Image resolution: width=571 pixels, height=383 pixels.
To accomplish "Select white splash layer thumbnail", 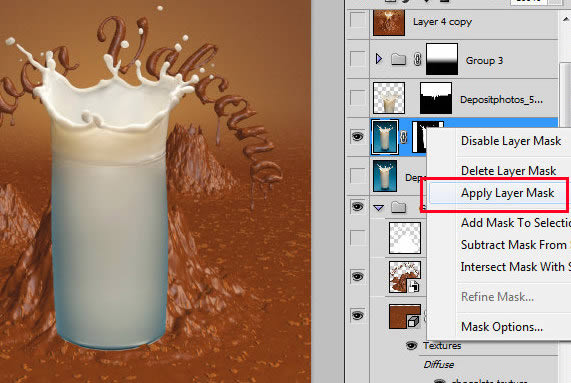I will point(405,238).
